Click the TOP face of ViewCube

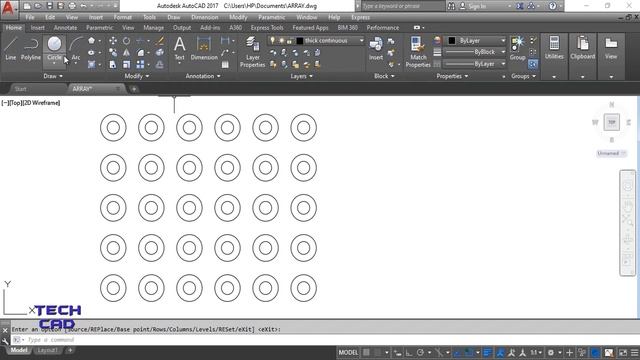coord(611,122)
